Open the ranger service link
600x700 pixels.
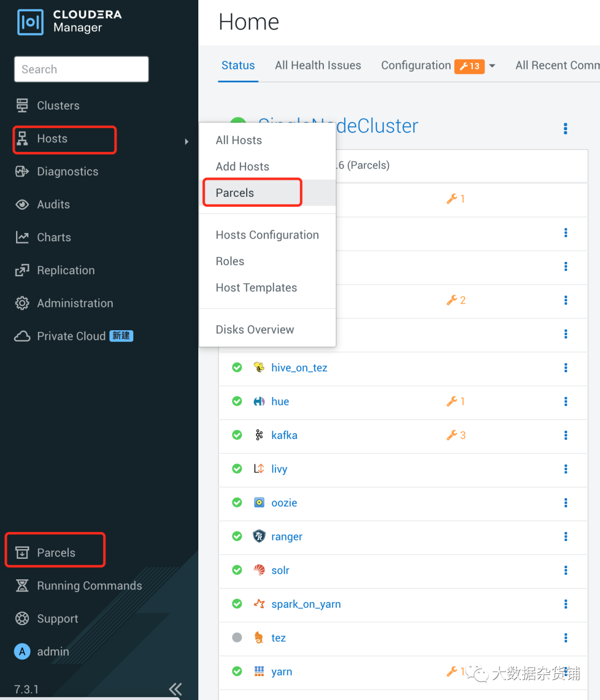[x=287, y=537]
